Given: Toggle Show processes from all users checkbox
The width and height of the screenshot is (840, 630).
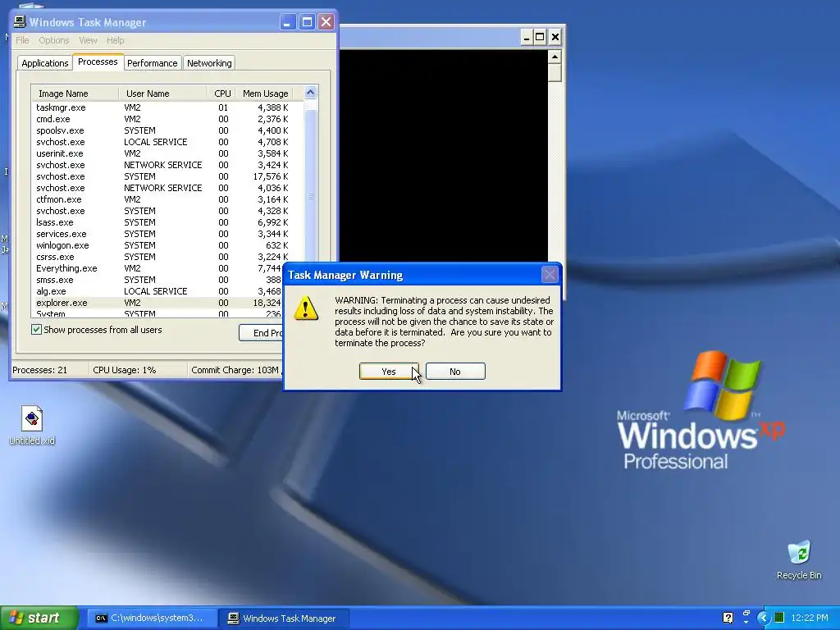Looking at the screenshot, I should [x=36, y=330].
